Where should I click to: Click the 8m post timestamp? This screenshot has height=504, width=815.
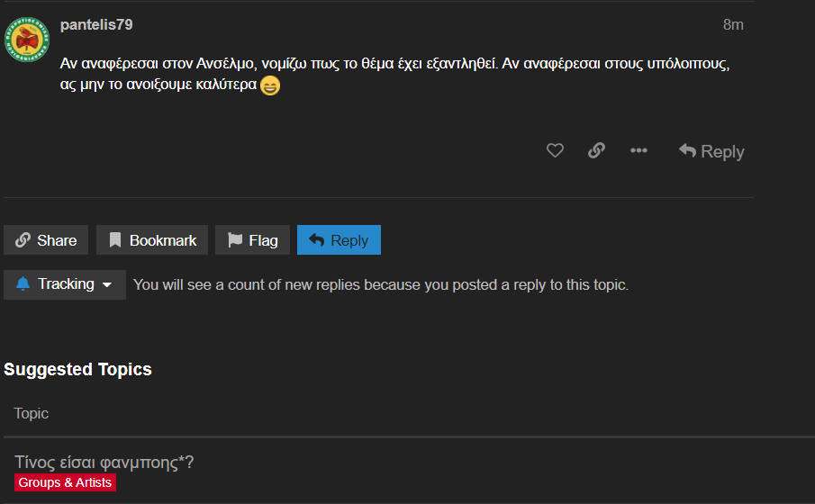733,25
